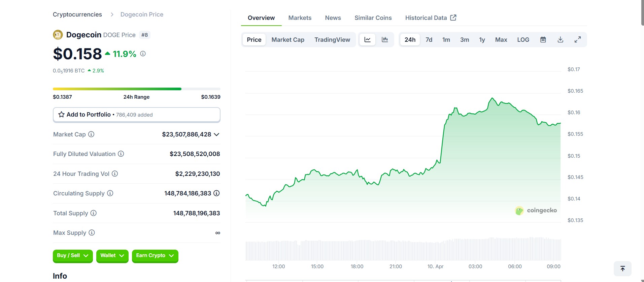The width and height of the screenshot is (644, 282).
Task: Click the 24 Hour Trading Vol info icon
Action: pyautogui.click(x=115, y=174)
